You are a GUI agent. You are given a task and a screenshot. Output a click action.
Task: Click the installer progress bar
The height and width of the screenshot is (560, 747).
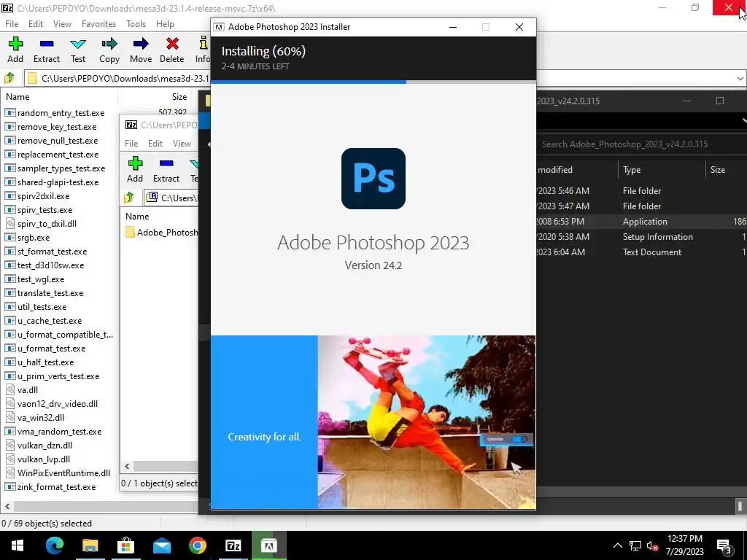[x=373, y=82]
